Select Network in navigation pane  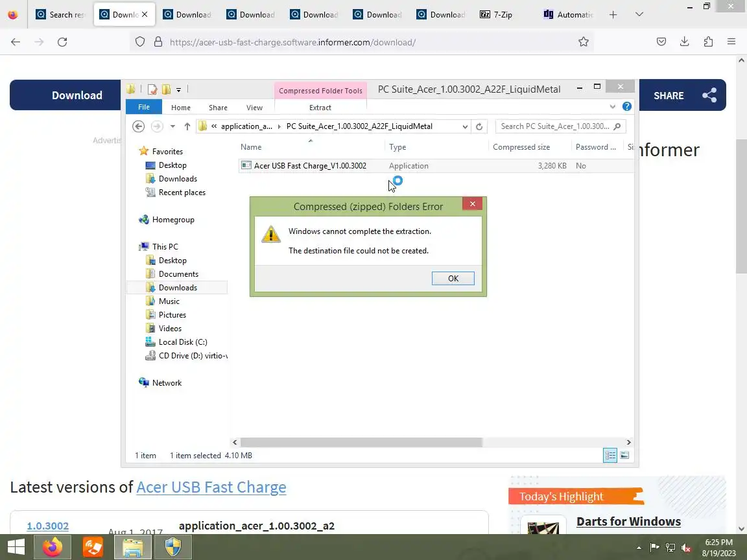pyautogui.click(x=167, y=383)
